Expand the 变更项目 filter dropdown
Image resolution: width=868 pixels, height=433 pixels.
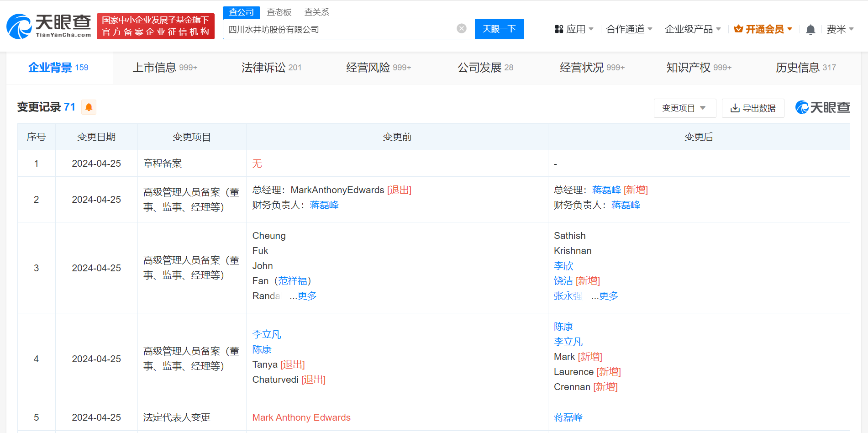(684, 108)
